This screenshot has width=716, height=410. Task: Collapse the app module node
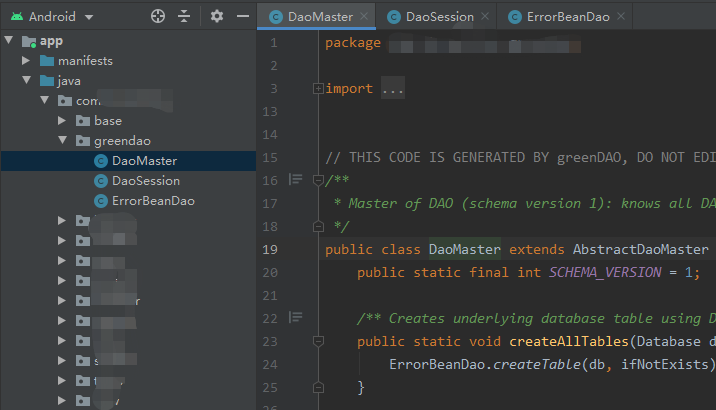(x=9, y=41)
